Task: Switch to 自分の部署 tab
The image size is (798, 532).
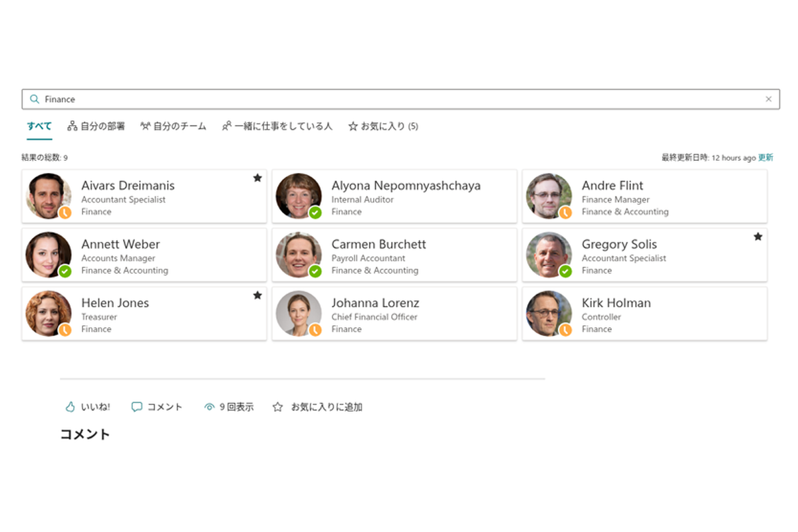Action: [96, 126]
